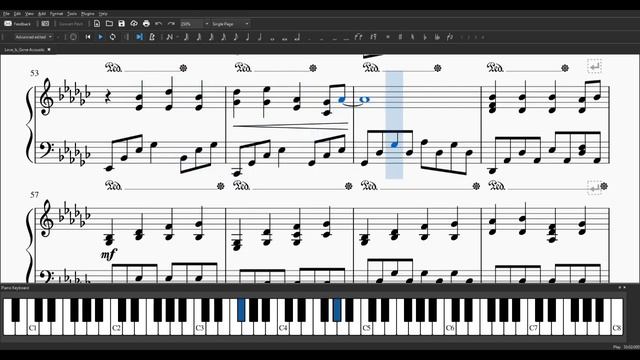
Task: Select the 64th note duration
Action: click(x=198, y=37)
